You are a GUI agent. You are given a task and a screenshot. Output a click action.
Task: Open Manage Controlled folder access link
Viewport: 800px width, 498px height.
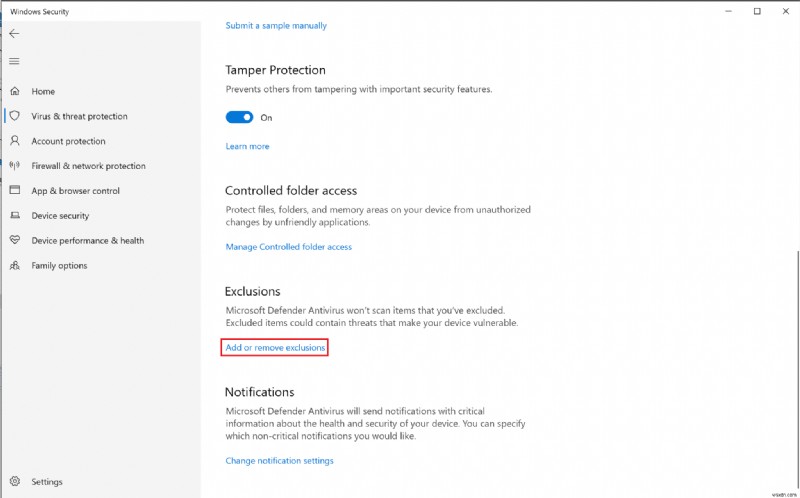(288, 247)
